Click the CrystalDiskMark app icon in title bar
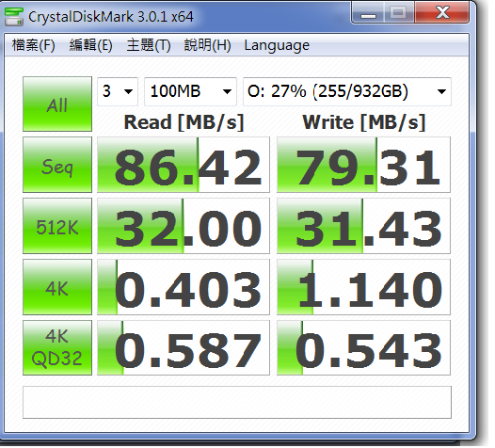 pyautogui.click(x=14, y=16)
